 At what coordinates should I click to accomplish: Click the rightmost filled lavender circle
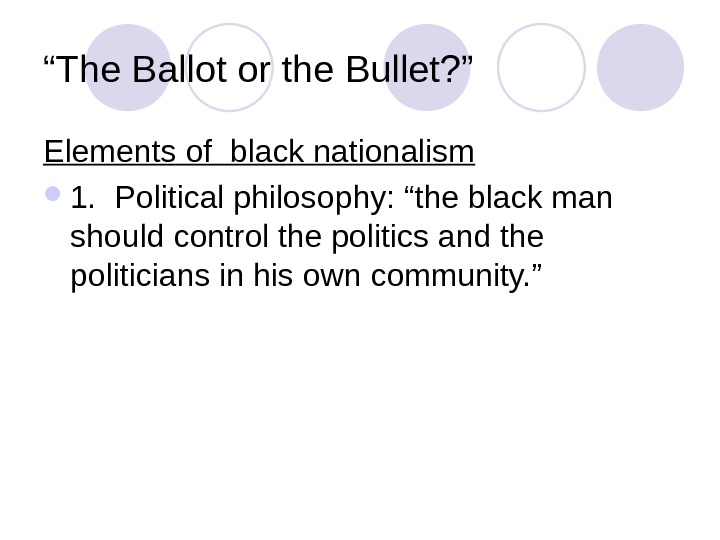[640, 67]
